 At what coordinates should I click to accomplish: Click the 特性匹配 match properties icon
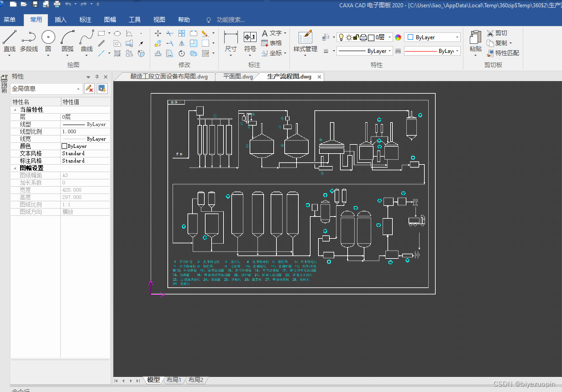pos(491,53)
